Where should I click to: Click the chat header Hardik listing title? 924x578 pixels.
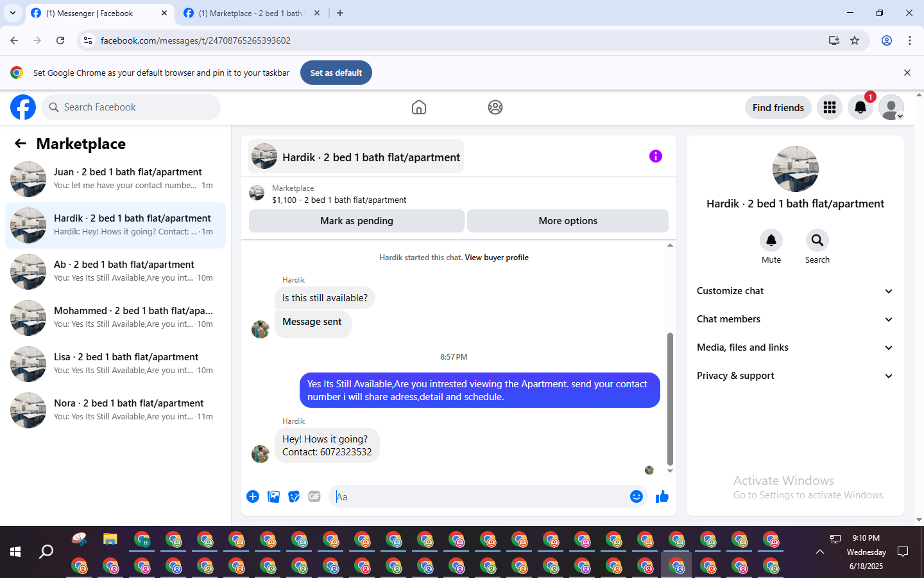coord(355,157)
